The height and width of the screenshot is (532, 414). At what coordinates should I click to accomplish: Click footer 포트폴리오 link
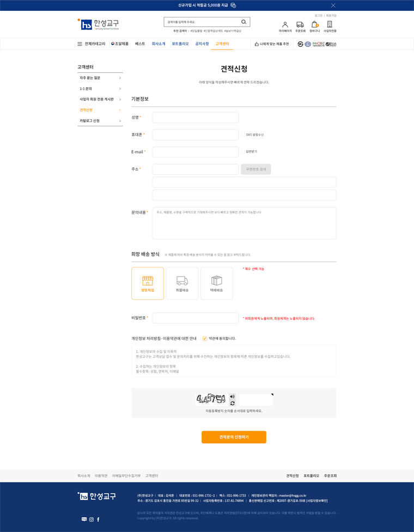(x=312, y=476)
